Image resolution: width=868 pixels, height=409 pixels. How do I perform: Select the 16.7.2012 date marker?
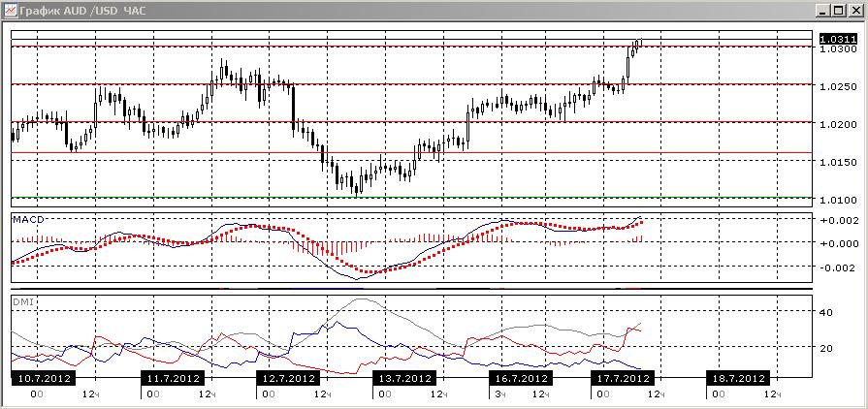(x=521, y=379)
